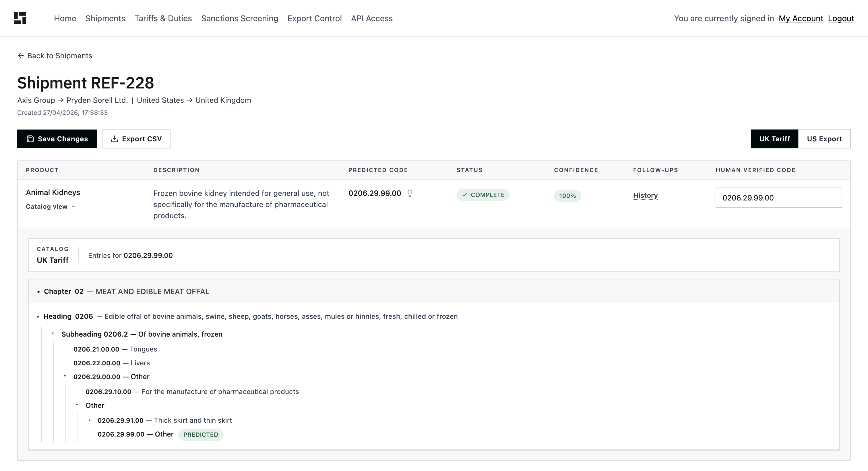The height and width of the screenshot is (471, 868).
Task: Click the lightbulb icon beside predicted code
Action: click(x=410, y=193)
